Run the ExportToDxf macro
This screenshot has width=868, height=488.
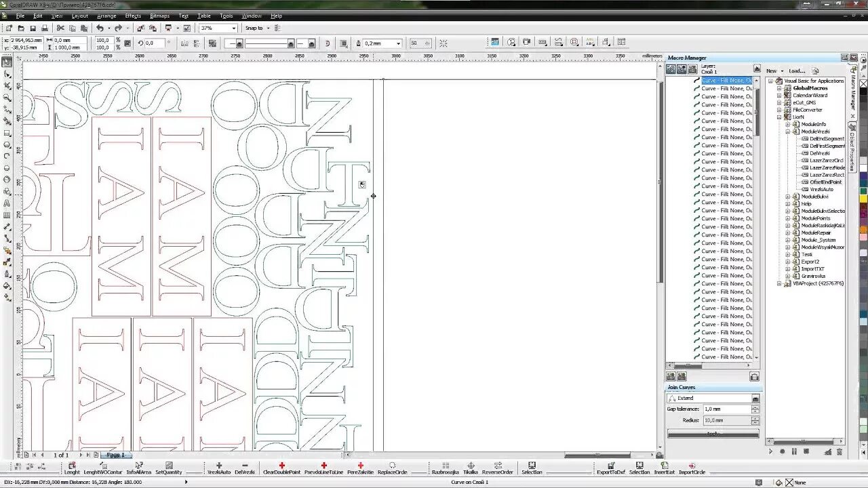pos(611,468)
